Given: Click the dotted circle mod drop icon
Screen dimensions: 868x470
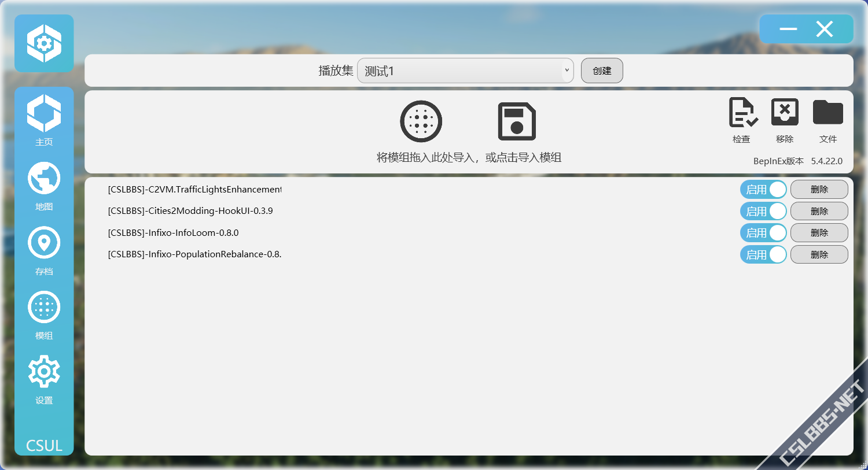Looking at the screenshot, I should pos(421,121).
